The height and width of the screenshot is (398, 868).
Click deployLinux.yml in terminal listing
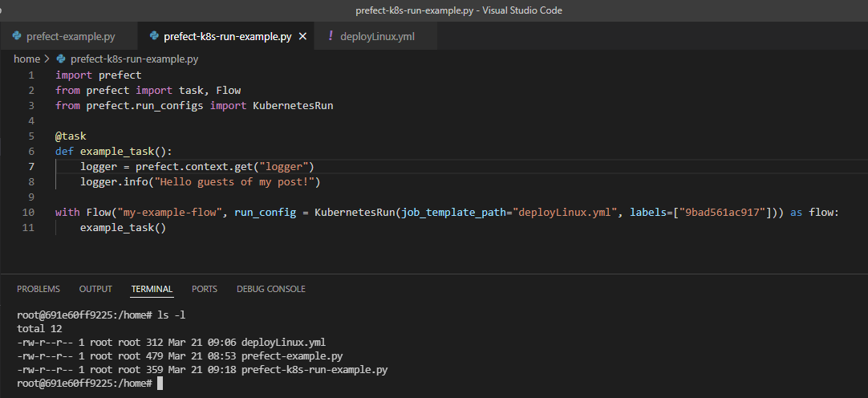click(283, 343)
